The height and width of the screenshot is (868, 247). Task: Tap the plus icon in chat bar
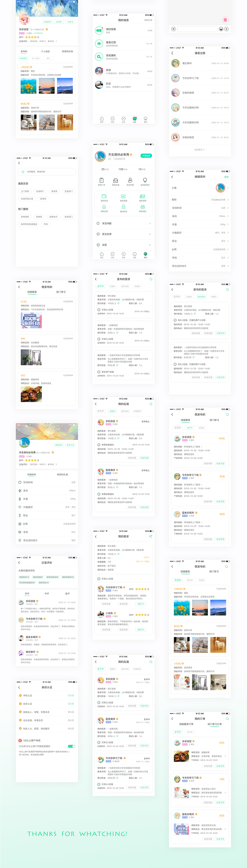click(x=226, y=29)
